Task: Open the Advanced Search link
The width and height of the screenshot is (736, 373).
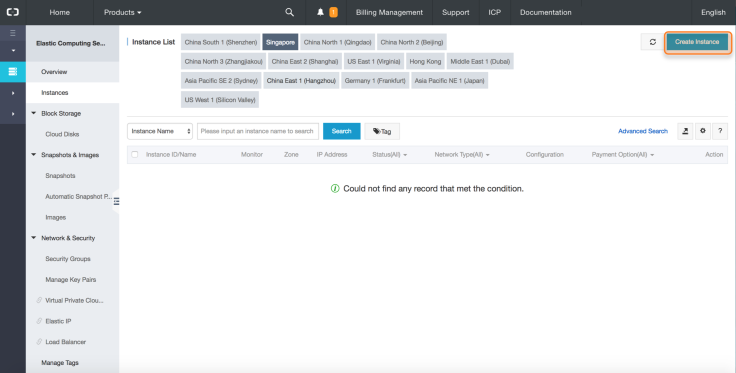Action: coord(643,131)
